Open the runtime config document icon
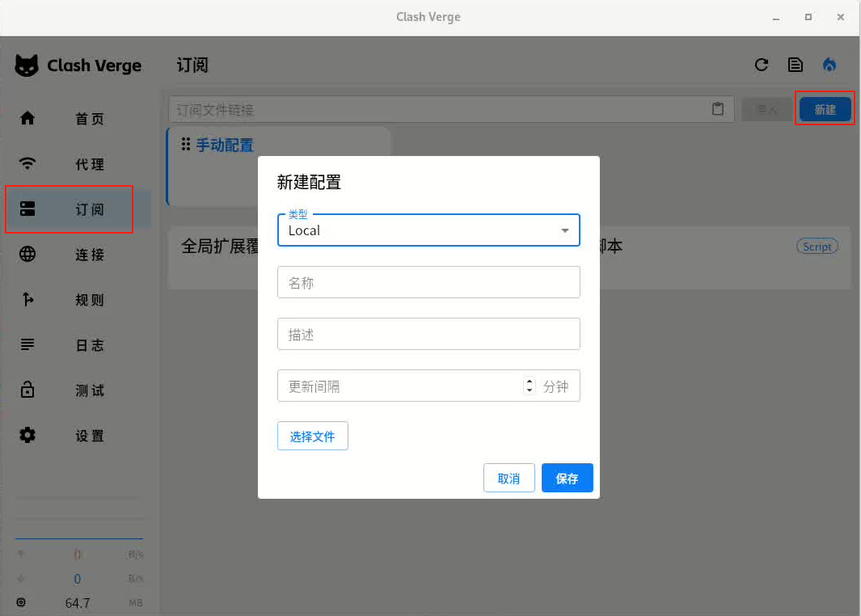Screen dimensions: 861x616 coord(796,65)
